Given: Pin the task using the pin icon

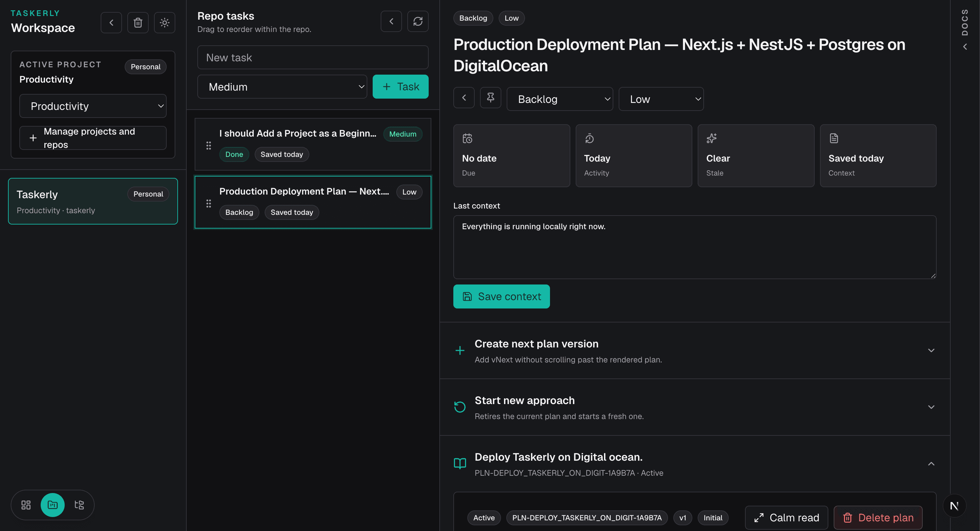Looking at the screenshot, I should 490,98.
